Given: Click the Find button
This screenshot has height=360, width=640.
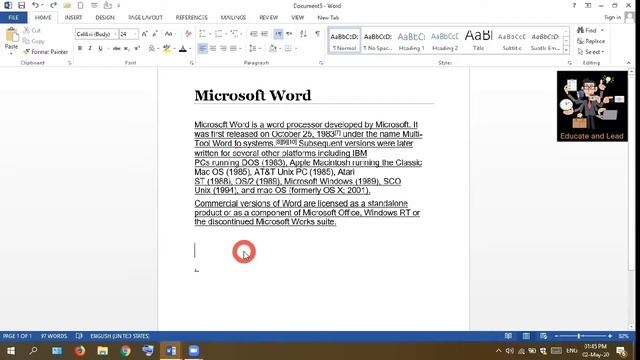Looking at the screenshot, I should (590, 31).
